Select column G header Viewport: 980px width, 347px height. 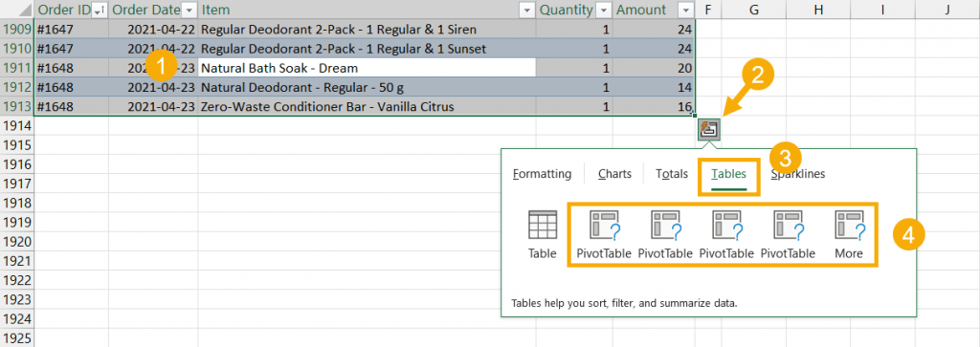(754, 10)
